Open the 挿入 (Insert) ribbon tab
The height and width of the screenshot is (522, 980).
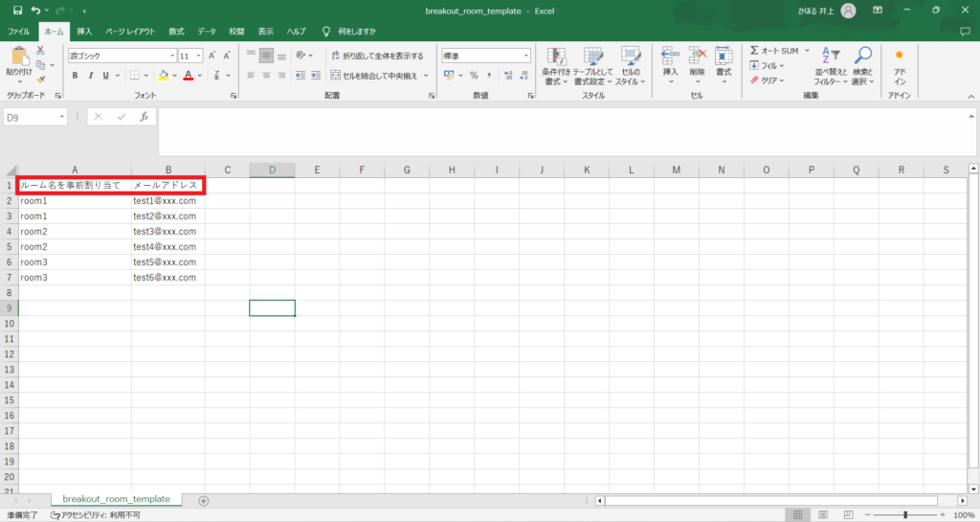coord(84,32)
